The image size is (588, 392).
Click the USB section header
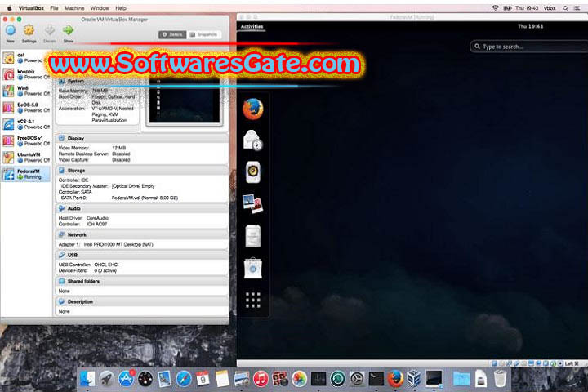click(142, 255)
